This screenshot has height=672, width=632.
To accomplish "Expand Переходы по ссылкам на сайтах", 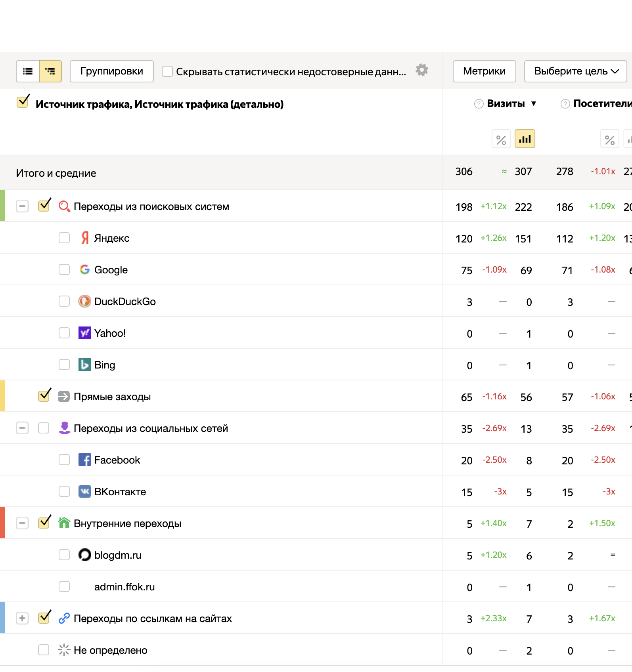I will click(x=22, y=618).
